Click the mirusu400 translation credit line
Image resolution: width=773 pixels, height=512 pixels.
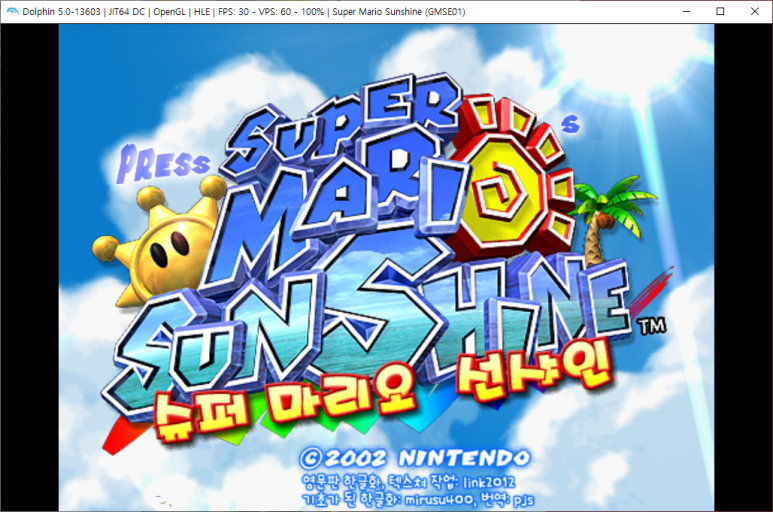(418, 500)
